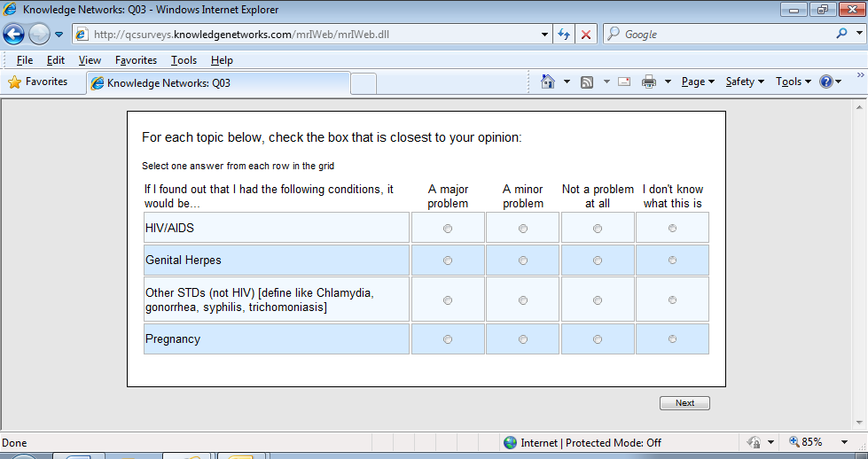Image resolution: width=868 pixels, height=459 pixels.
Task: Refresh the page with the refresh icon
Action: [x=564, y=35]
